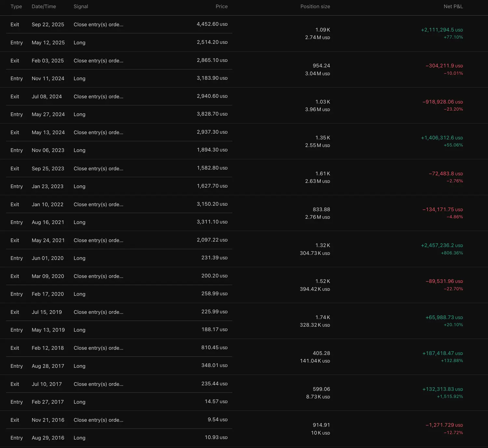Click the Signal column header
The width and height of the screenshot is (488, 448).
point(81,7)
